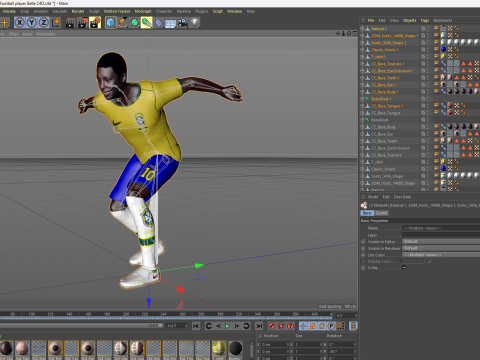Toggle the active viewport layout icon
Image resolution: width=480 pixels, height=360 pixels.
[x=354, y=34]
